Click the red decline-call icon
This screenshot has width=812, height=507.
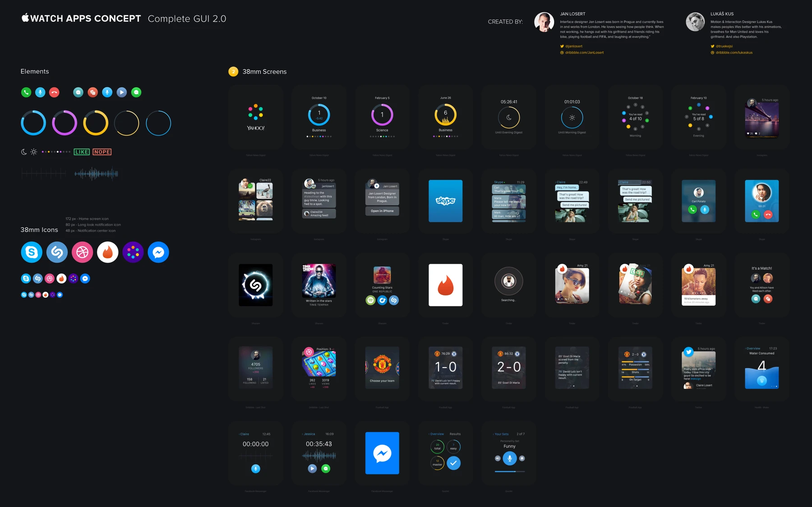(54, 92)
